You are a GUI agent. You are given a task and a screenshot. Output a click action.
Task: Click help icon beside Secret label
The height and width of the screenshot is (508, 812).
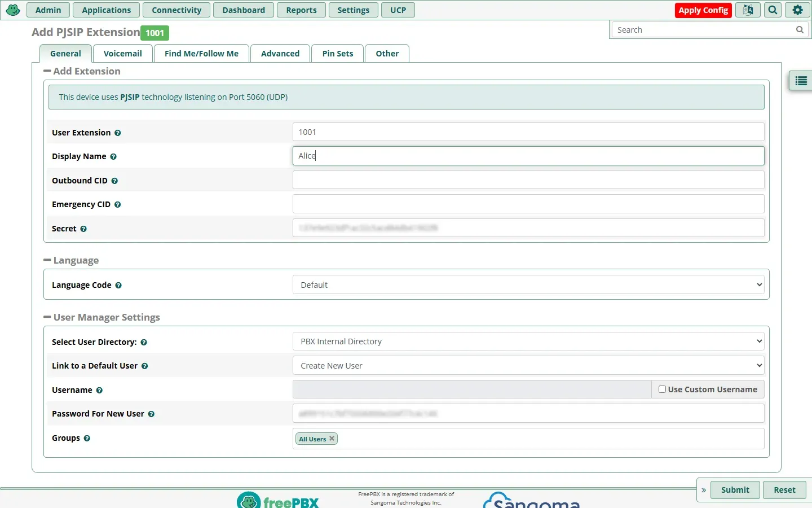pyautogui.click(x=83, y=229)
